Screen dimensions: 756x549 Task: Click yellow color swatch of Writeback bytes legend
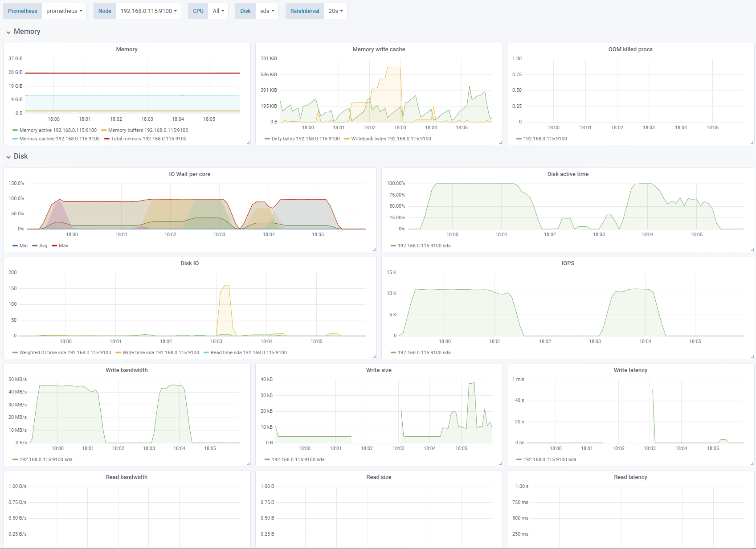347,139
